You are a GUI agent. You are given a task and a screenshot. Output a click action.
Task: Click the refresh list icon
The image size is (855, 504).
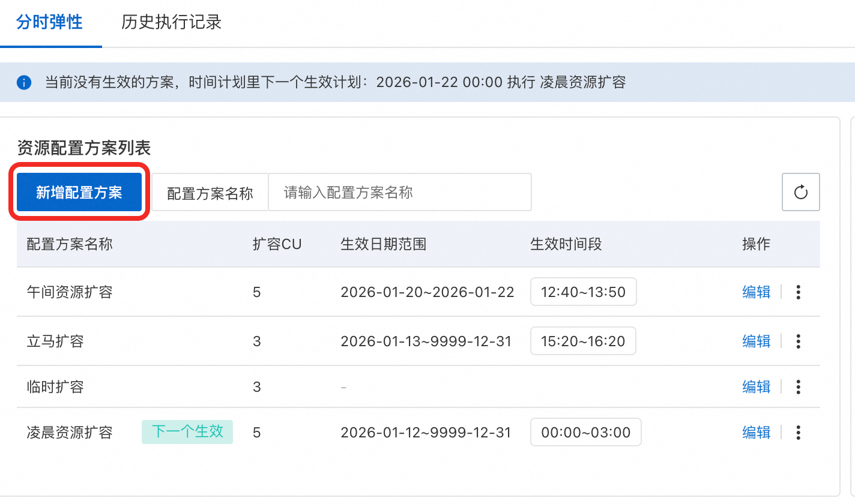coord(800,193)
